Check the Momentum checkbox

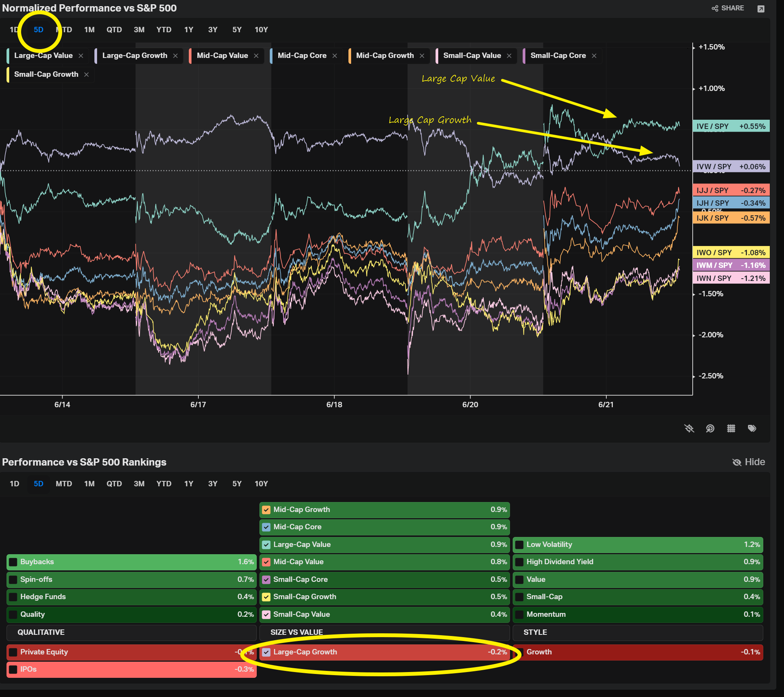click(519, 614)
